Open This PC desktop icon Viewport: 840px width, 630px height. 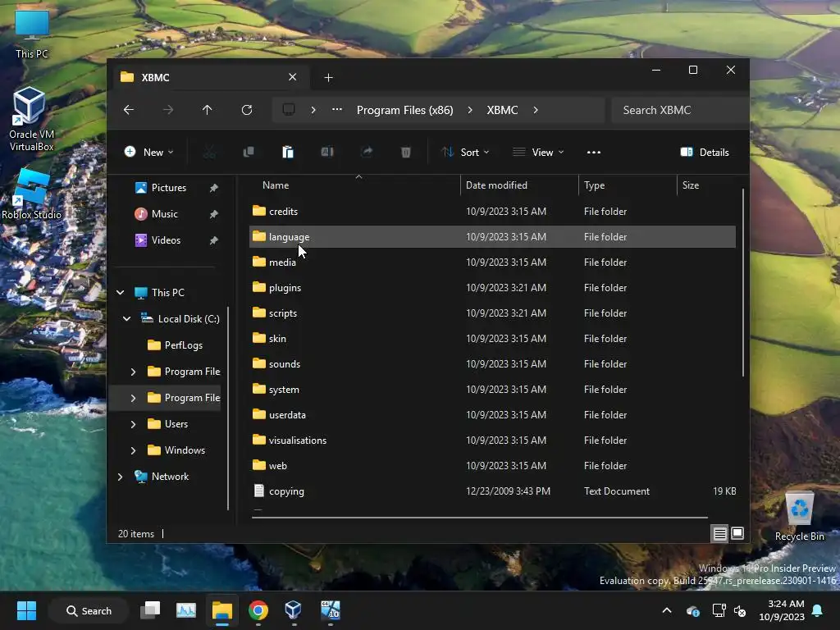tap(32, 34)
